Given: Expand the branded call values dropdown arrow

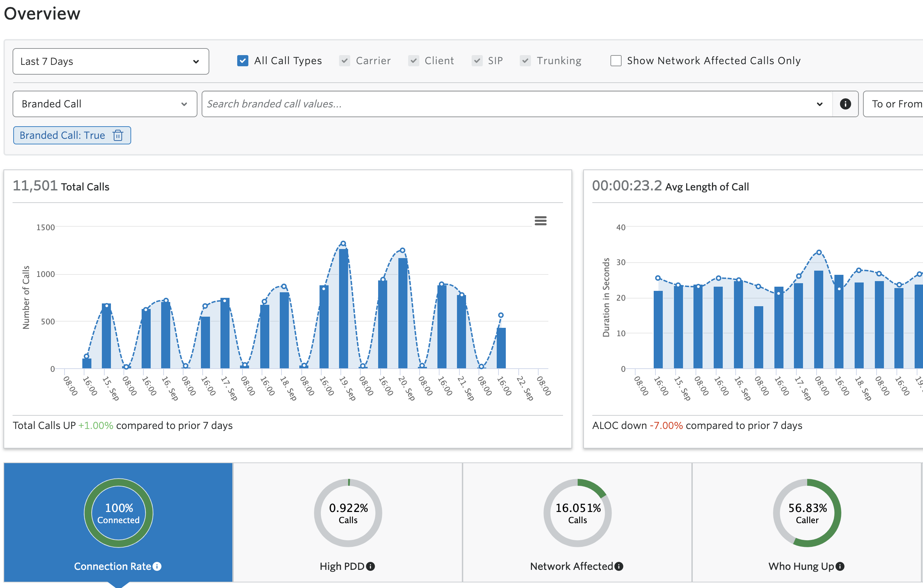Looking at the screenshot, I should click(819, 104).
